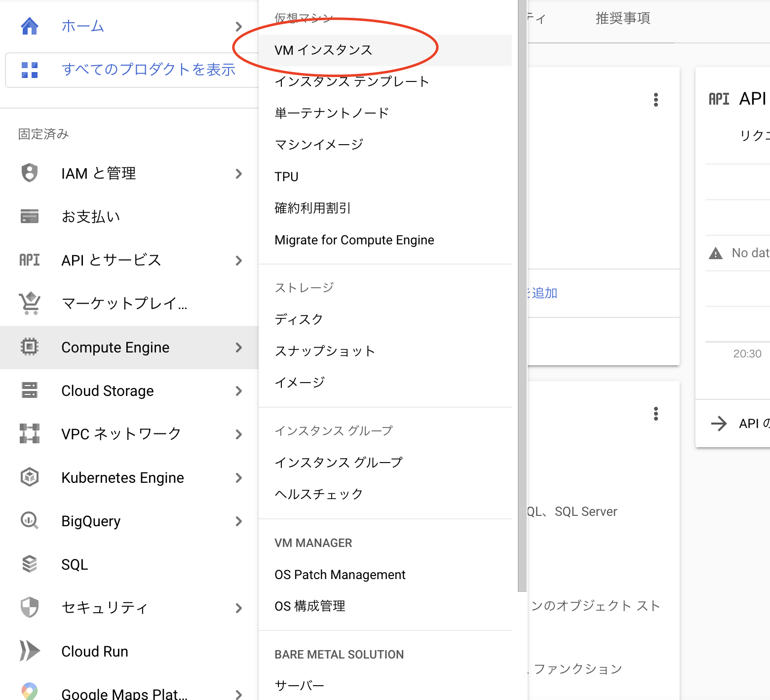Click the API icon beside API とサービス
770x700 pixels.
point(30,260)
